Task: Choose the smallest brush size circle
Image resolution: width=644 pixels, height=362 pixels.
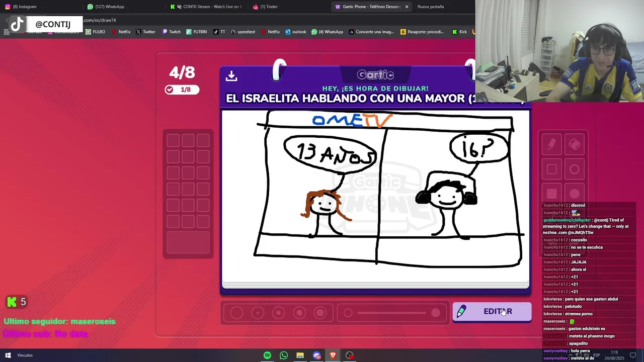Action: 236,313
